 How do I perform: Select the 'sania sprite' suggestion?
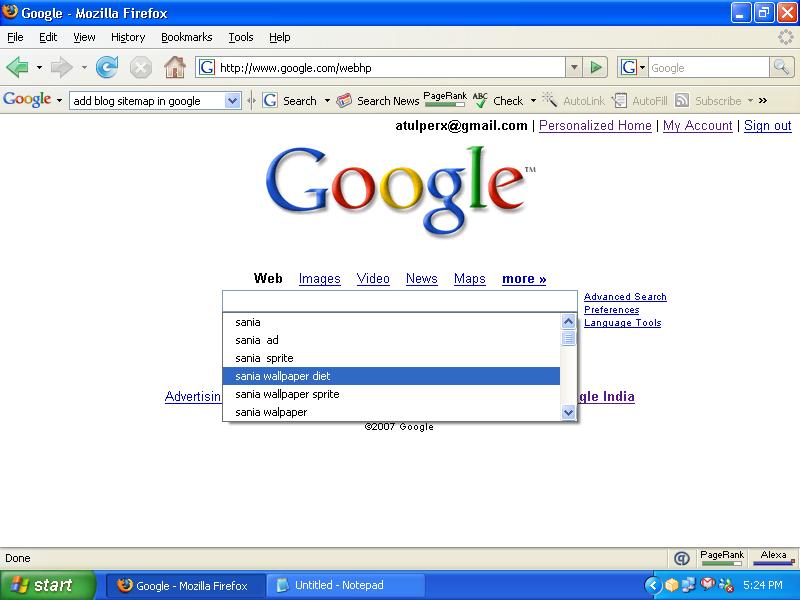tap(391, 358)
